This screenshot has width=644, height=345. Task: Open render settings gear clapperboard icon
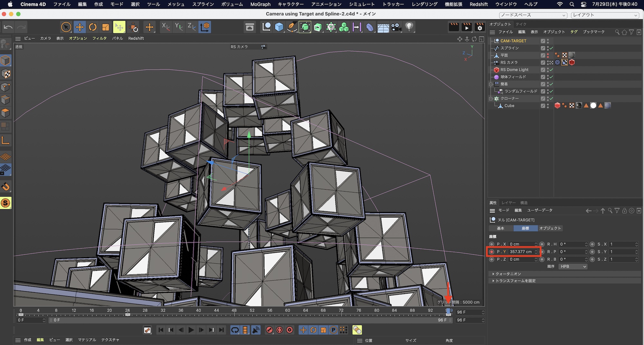pyautogui.click(x=479, y=27)
